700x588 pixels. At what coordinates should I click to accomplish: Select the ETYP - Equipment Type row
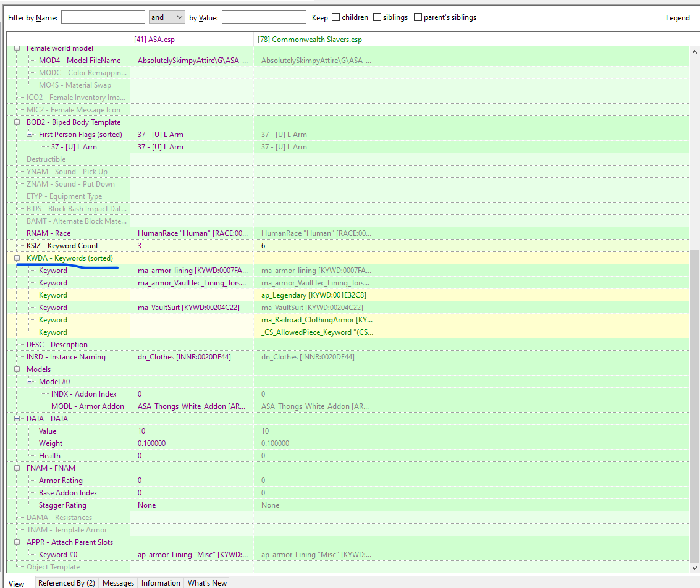pos(348,196)
